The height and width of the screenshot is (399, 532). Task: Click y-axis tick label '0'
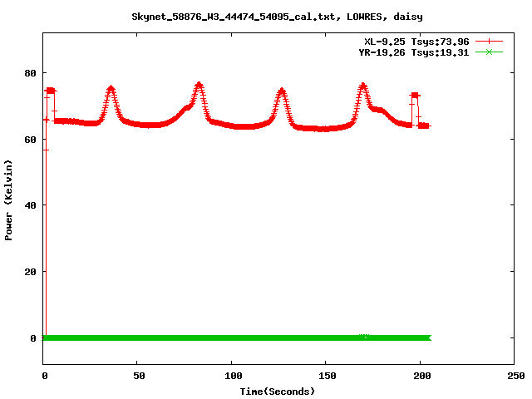tap(33, 338)
